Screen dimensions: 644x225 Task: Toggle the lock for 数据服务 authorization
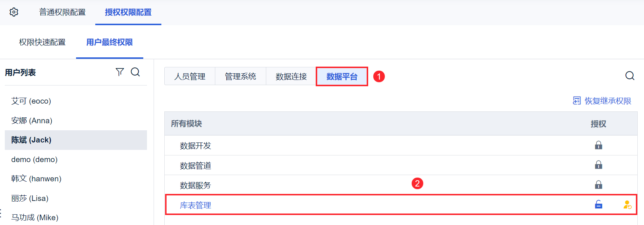pyautogui.click(x=598, y=185)
